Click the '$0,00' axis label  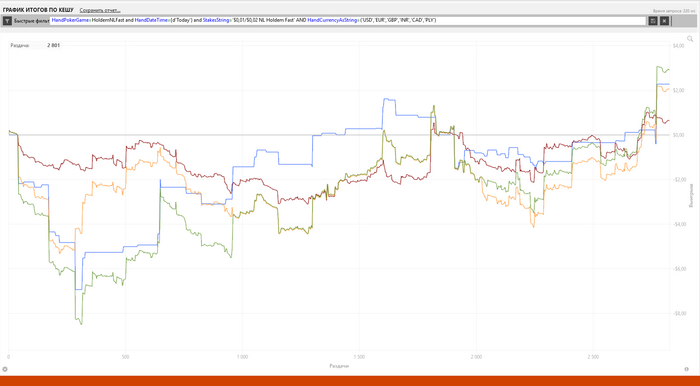click(678, 135)
